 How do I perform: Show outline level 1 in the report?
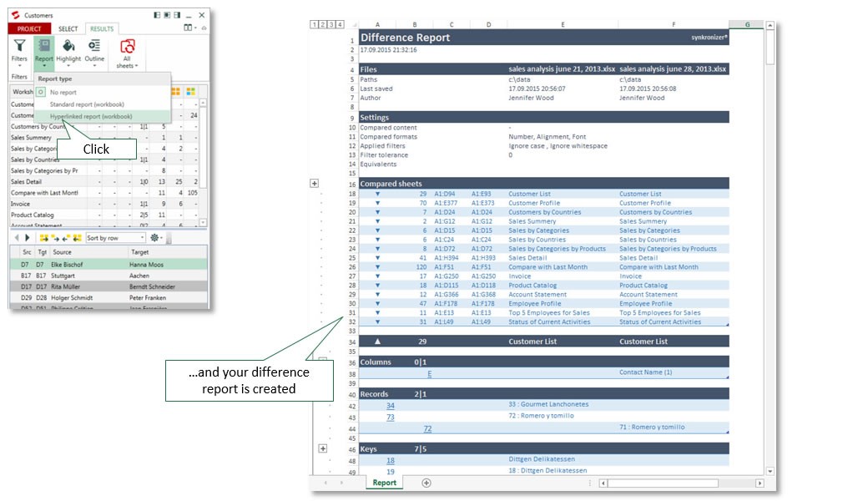coord(315,24)
